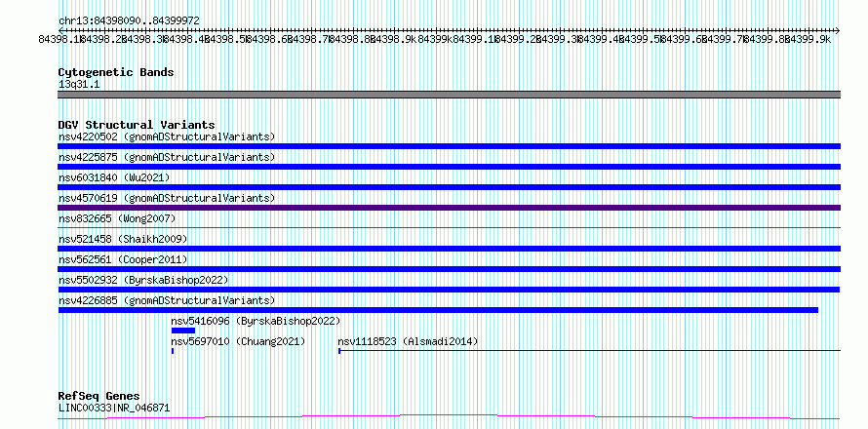Image resolution: width=868 pixels, height=429 pixels.
Task: Open variant nsv832665 (Wong2007) label
Action: click(117, 218)
